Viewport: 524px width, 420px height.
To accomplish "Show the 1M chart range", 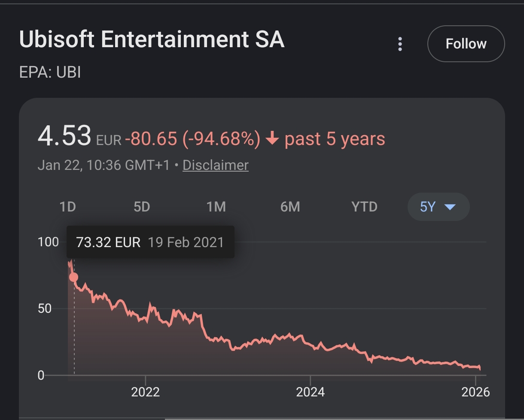I will (216, 207).
